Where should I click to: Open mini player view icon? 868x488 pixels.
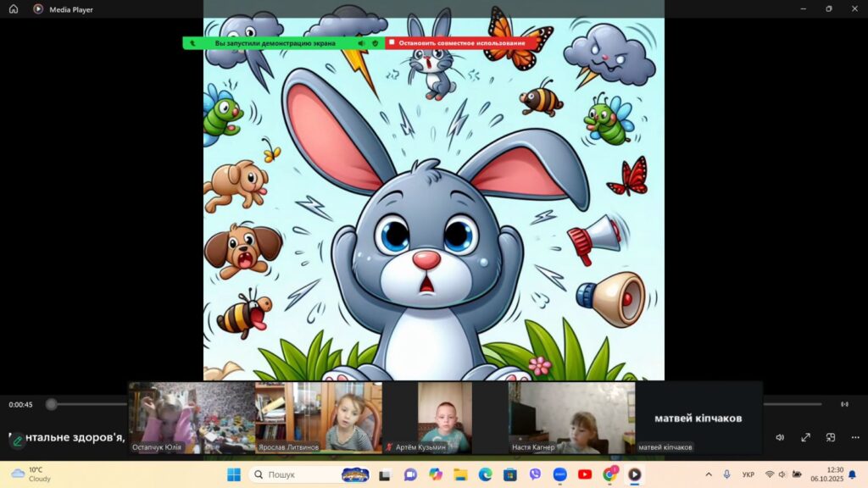(831, 437)
